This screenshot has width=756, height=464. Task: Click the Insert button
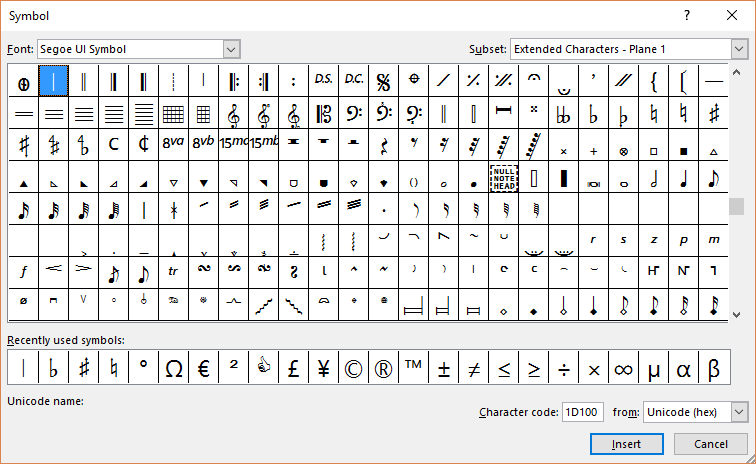pos(626,443)
